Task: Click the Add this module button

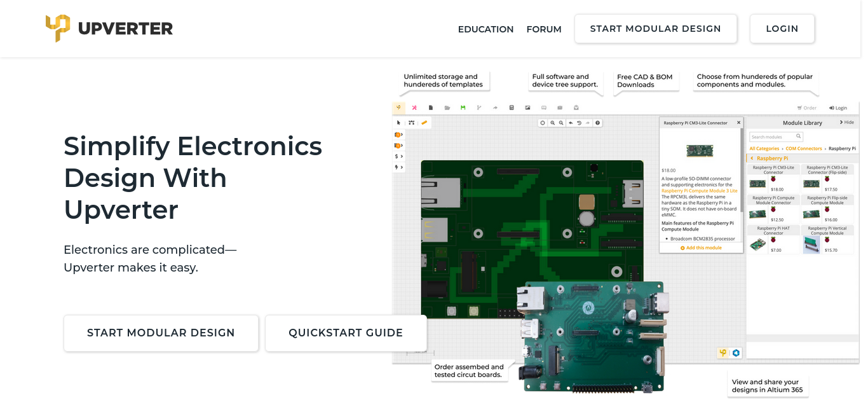Action: 701,247
